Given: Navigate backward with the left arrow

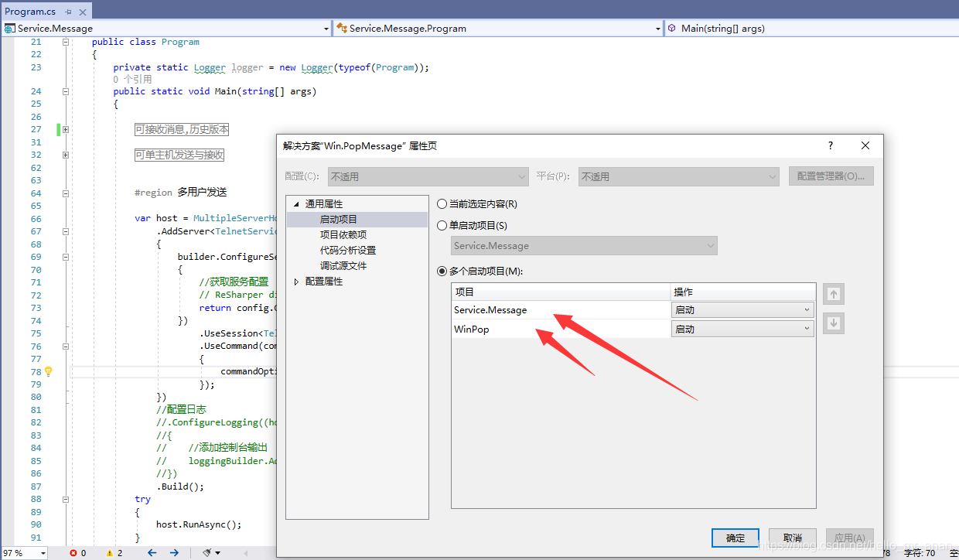Looking at the screenshot, I should (x=152, y=553).
